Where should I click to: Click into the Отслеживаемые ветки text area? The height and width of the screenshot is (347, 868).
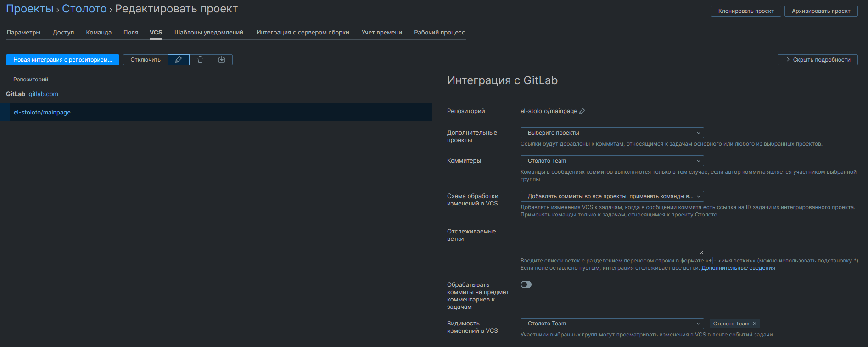(x=612, y=240)
